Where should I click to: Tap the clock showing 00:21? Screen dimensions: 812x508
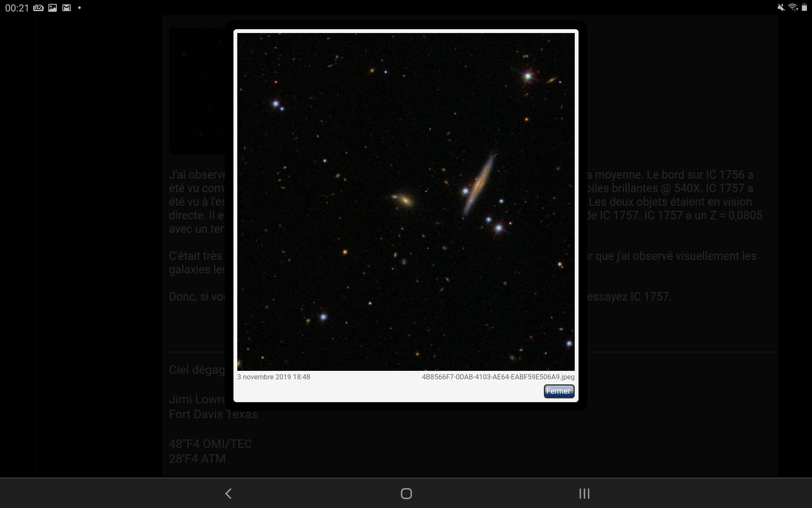17,8
